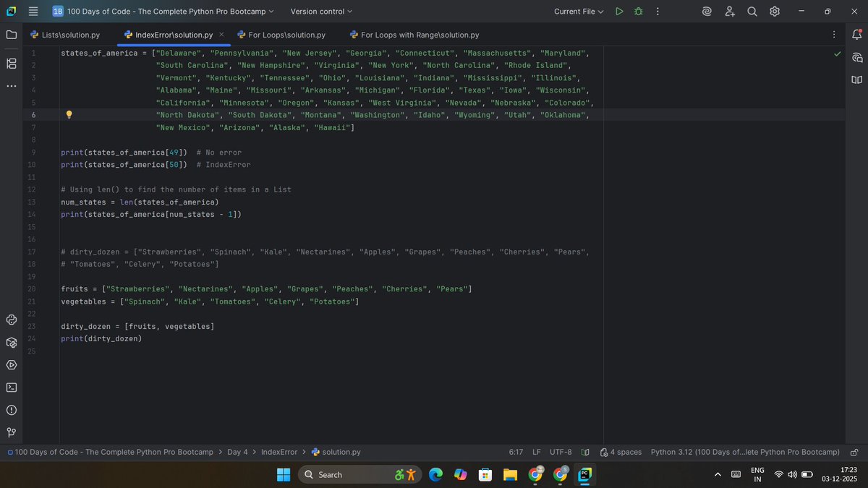The height and width of the screenshot is (488, 868).
Task: Run the current file with the green play icon
Action: [x=619, y=12]
